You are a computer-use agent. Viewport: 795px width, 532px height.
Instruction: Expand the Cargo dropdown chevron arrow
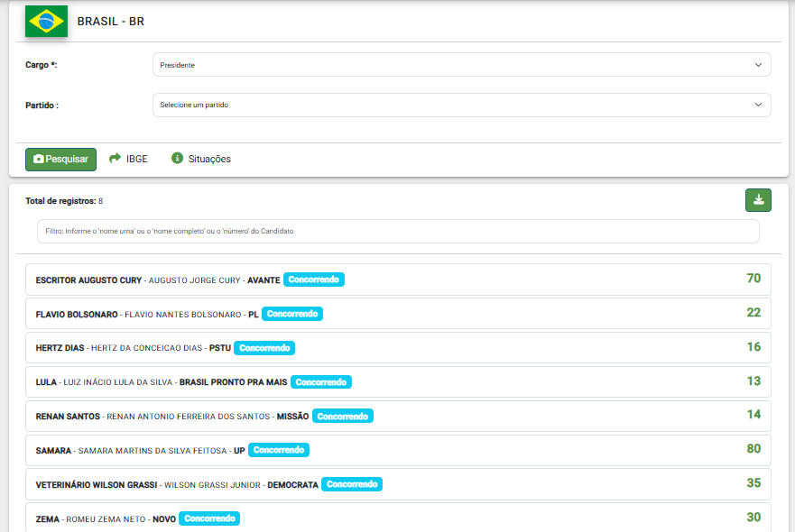point(758,65)
